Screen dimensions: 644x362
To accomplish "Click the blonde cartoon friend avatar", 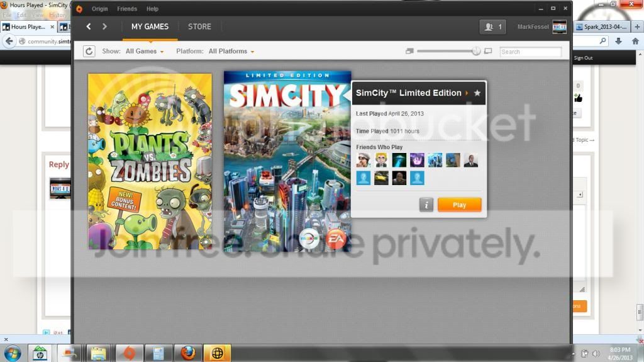I will [381, 160].
